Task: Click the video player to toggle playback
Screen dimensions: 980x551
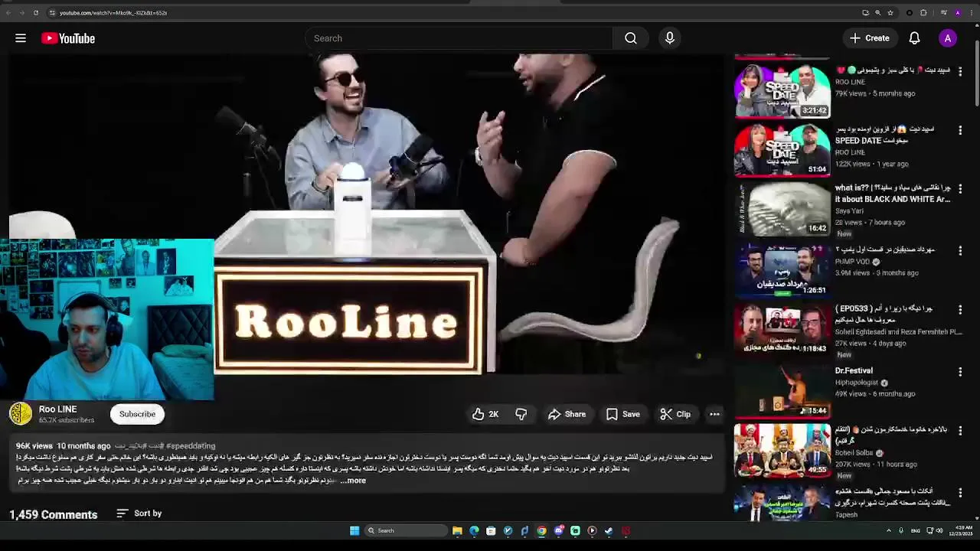Action: (x=367, y=214)
